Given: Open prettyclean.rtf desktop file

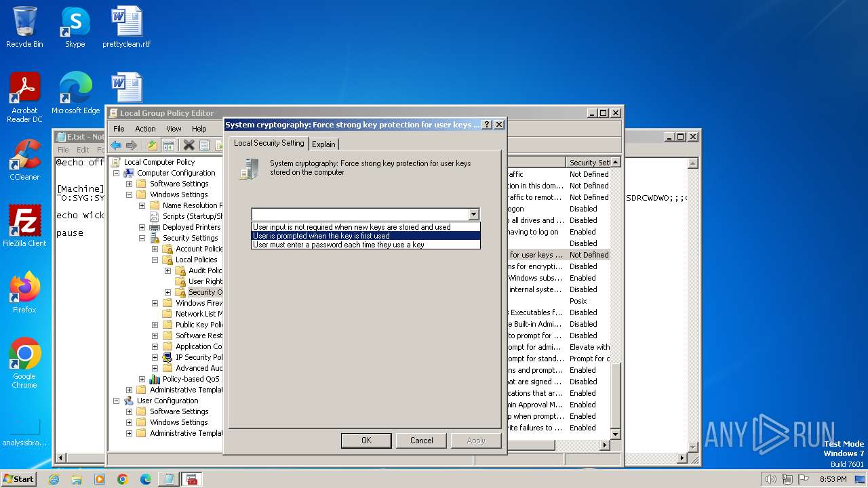Looking at the screenshot, I should tap(127, 27).
